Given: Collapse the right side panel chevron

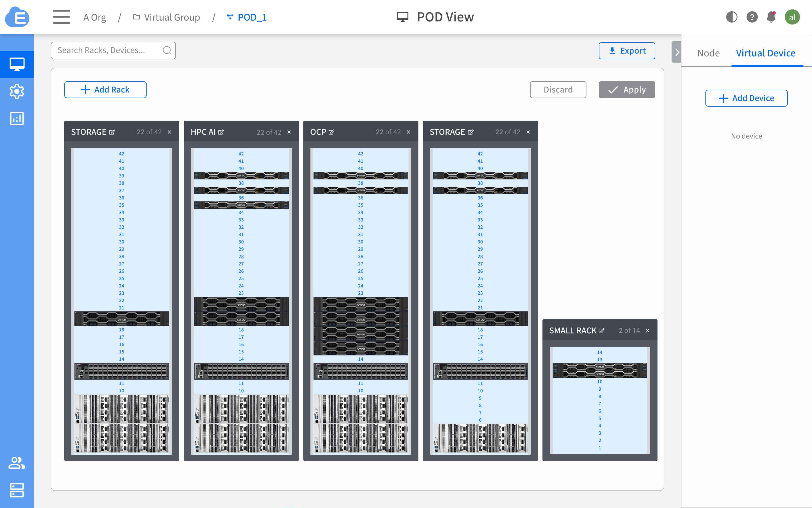Looking at the screenshot, I should [677, 52].
